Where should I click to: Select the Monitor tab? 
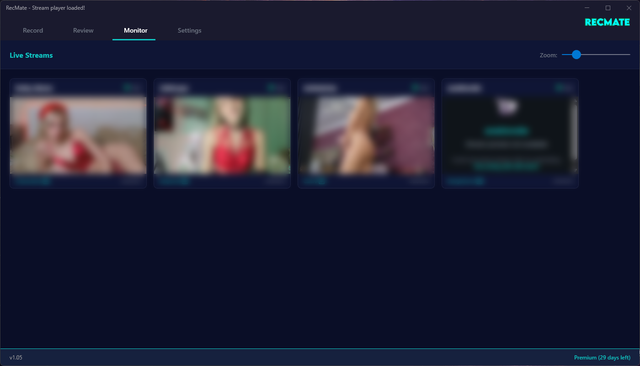pos(136,31)
